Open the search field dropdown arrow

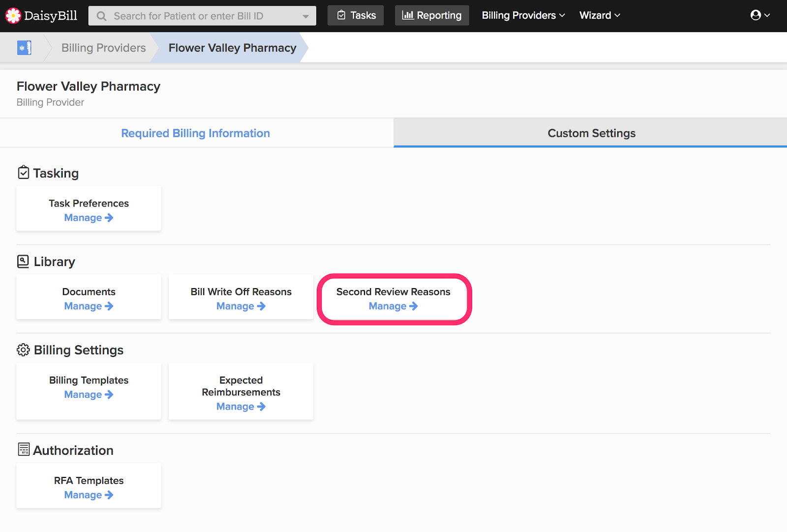click(305, 16)
